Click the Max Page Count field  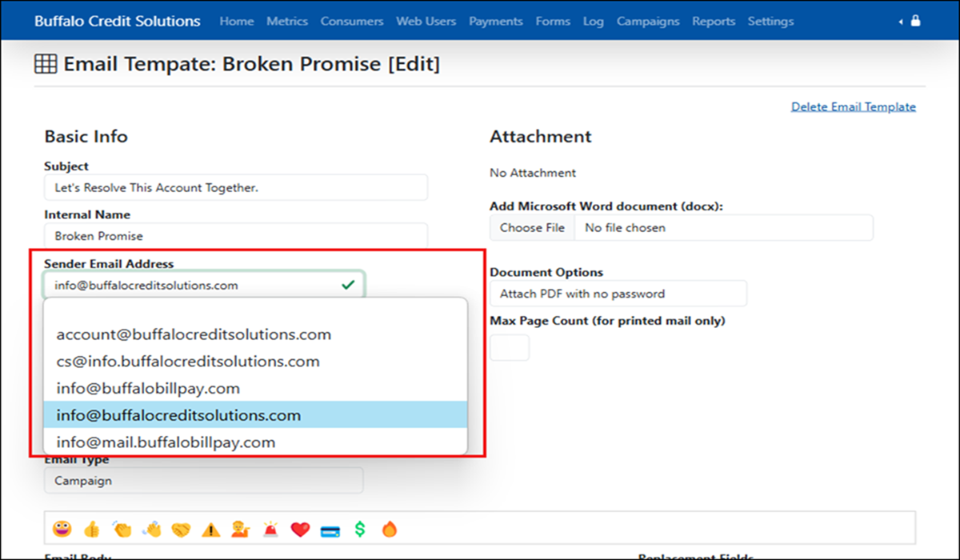(510, 348)
